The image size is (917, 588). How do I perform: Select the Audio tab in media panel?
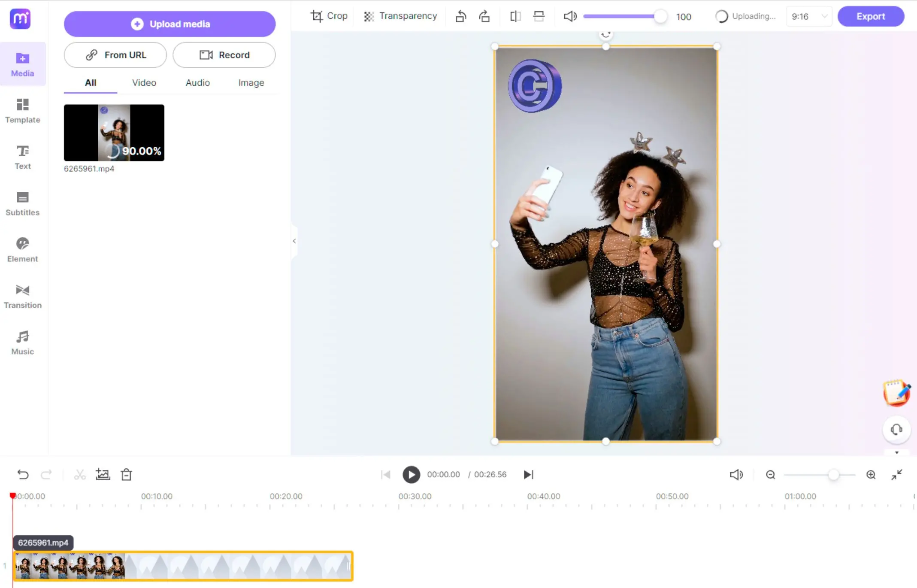click(x=198, y=82)
